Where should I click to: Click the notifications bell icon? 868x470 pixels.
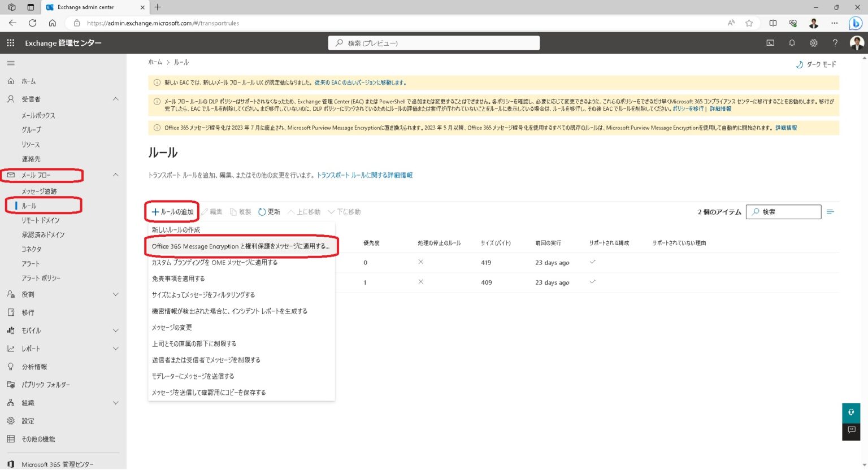pos(792,43)
